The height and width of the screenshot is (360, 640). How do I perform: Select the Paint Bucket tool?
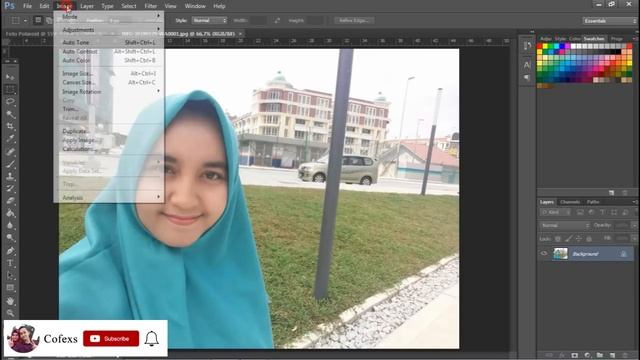tap(10, 213)
